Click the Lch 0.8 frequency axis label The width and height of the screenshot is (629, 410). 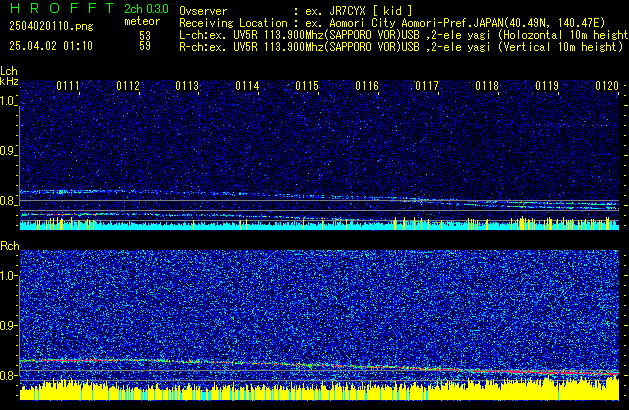click(8, 201)
